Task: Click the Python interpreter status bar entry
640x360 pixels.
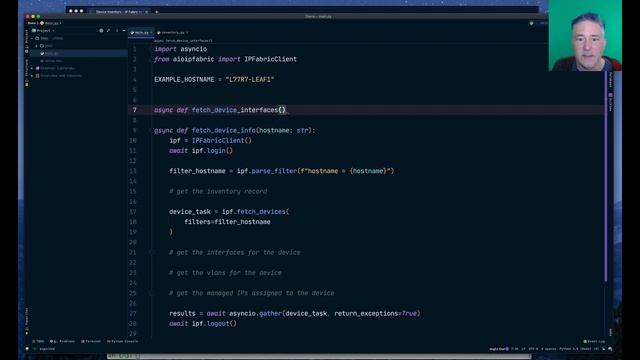Action: tap(579, 349)
